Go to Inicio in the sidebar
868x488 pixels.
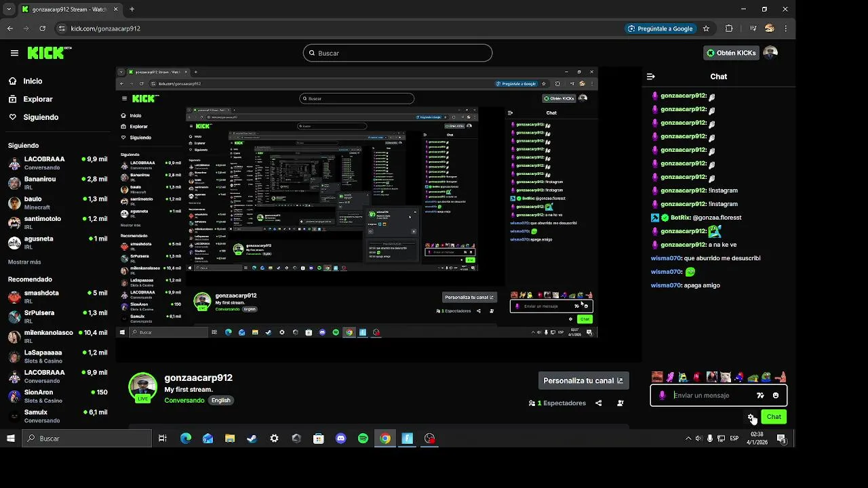click(x=33, y=81)
